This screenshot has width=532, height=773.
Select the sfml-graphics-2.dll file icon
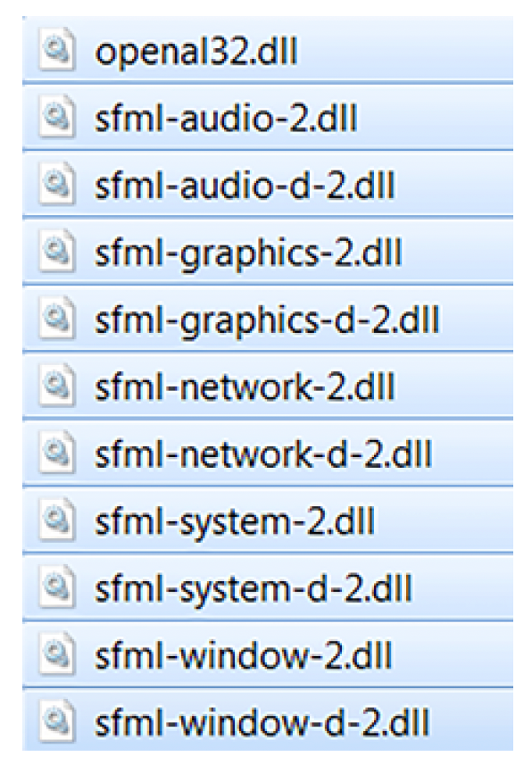tap(57, 252)
